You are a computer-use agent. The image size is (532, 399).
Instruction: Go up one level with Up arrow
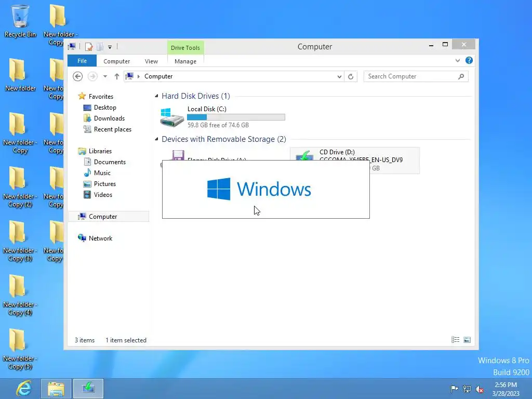[x=117, y=76]
